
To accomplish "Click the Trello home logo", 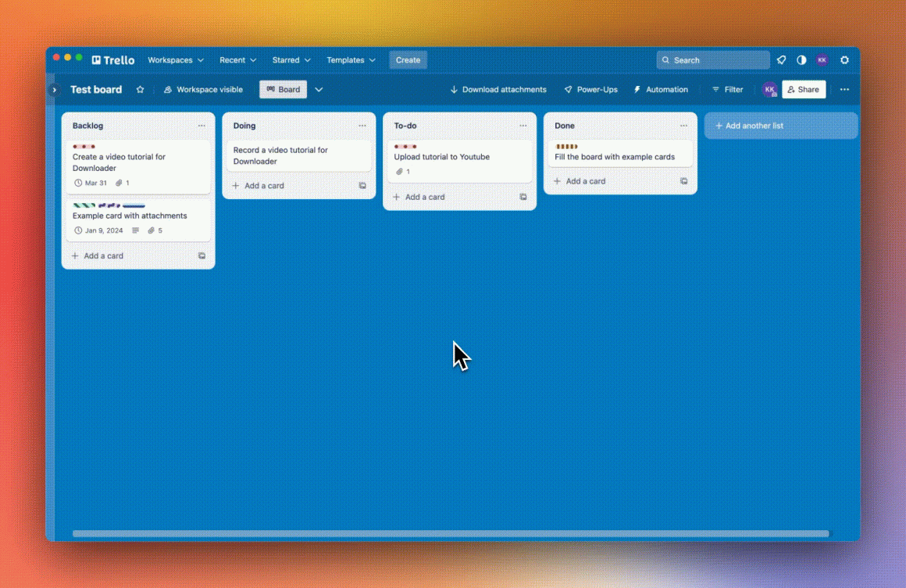I will pos(113,60).
